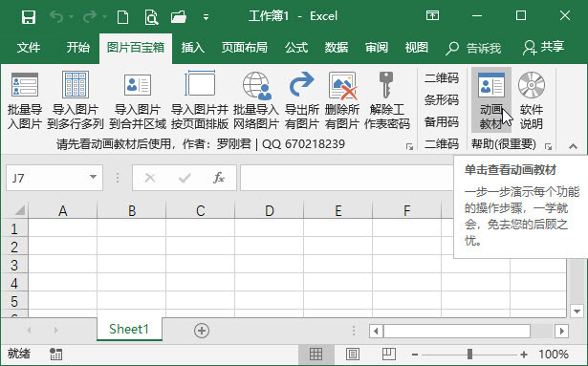Select the 图片百宝箱 ribbon tab
This screenshot has width=588, height=366.
coord(136,48)
